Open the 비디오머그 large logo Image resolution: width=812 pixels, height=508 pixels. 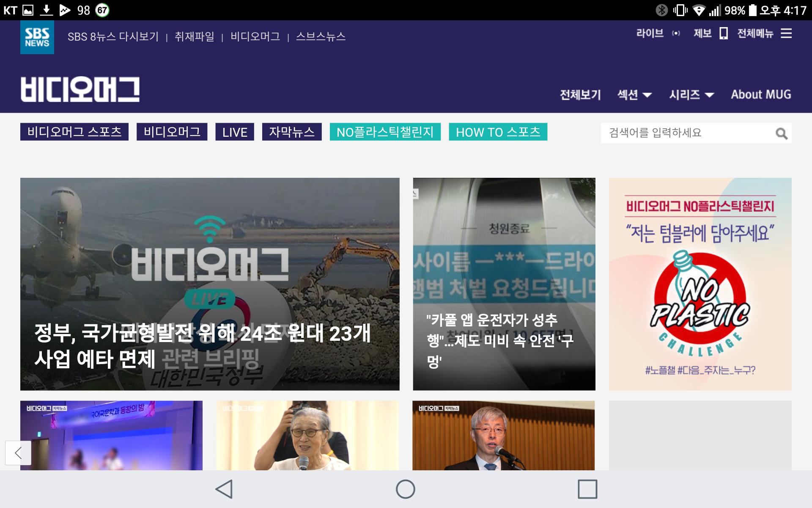pos(80,89)
